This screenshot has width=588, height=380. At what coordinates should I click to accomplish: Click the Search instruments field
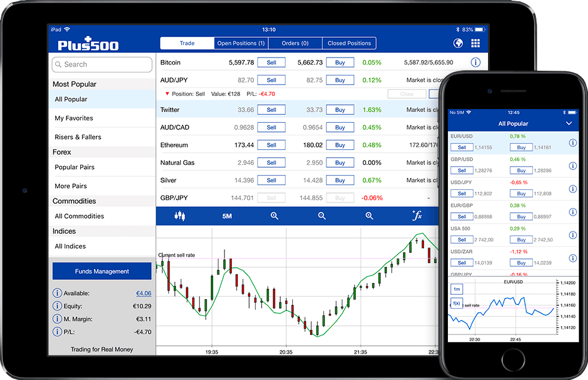tap(102, 65)
